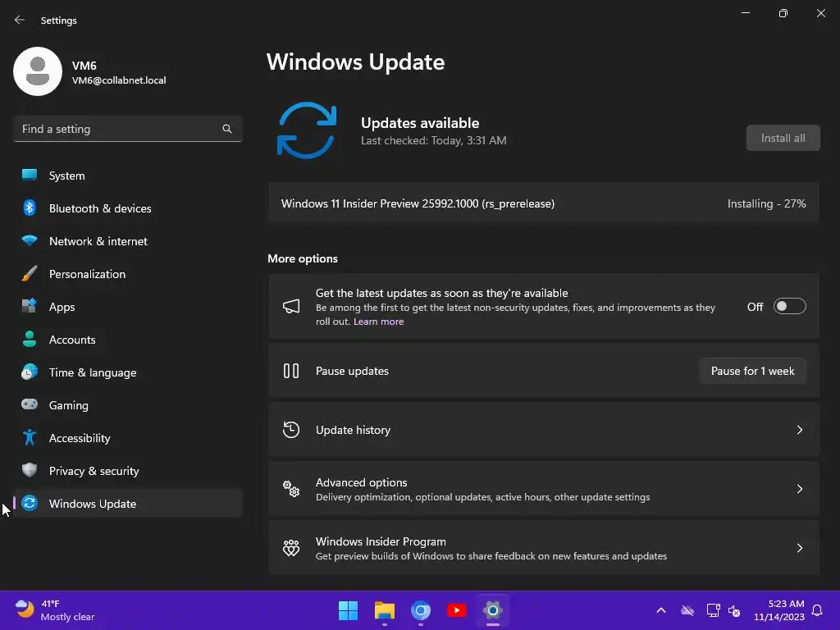Click the large blue update sync icon
This screenshot has height=630, width=840.
(307, 130)
